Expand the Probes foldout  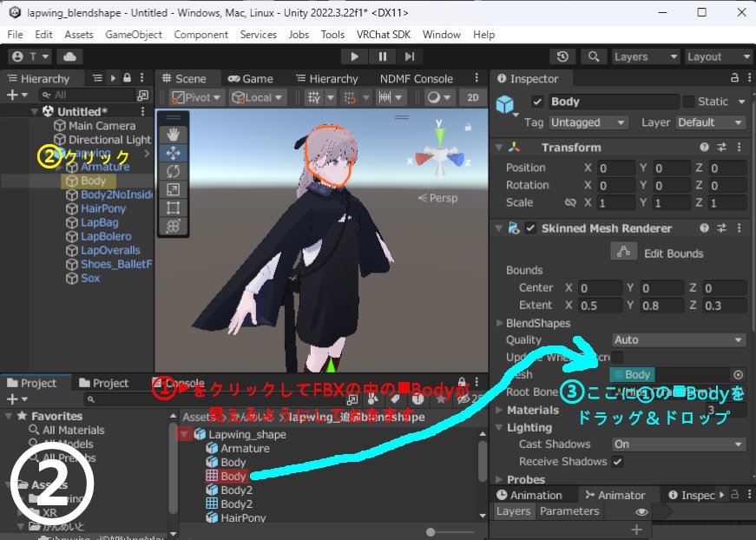499,480
